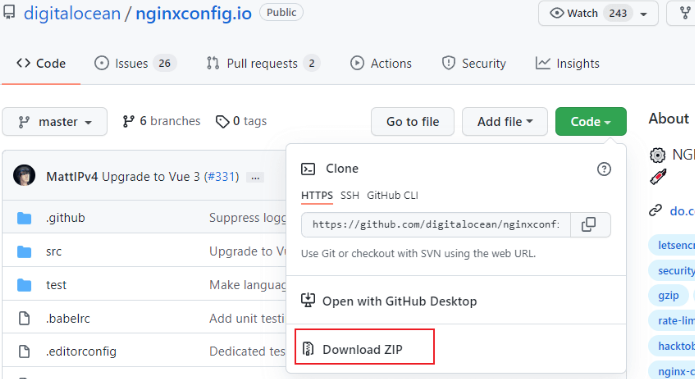Click MattIPv4's avatar thumbnail
The height and width of the screenshot is (379, 695).
(24, 176)
